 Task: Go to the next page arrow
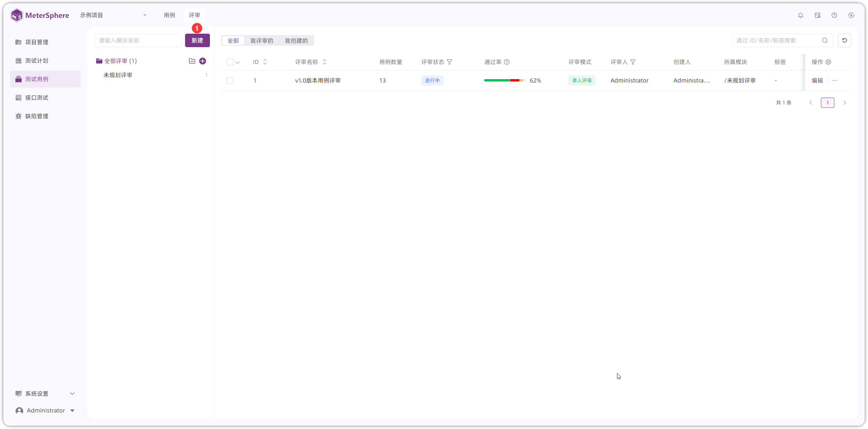point(845,102)
